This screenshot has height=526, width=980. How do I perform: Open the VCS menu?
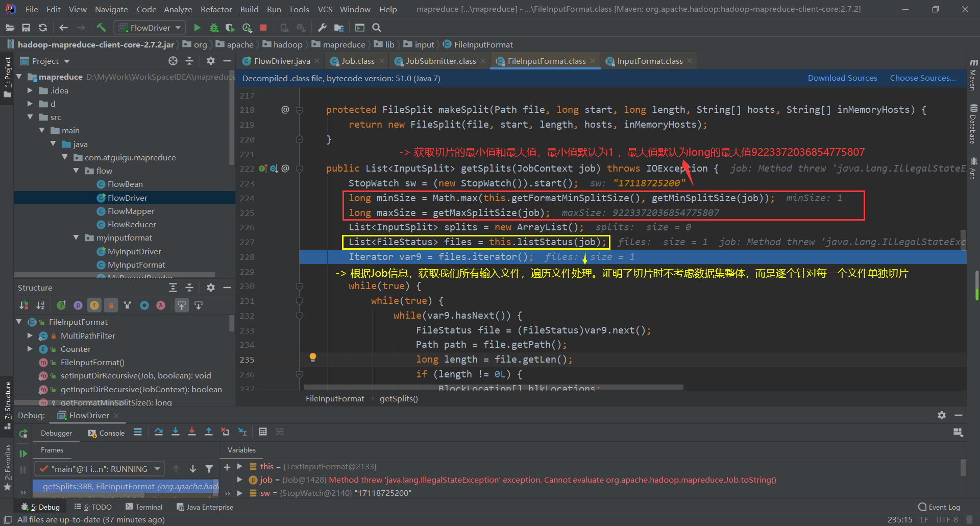(325, 9)
